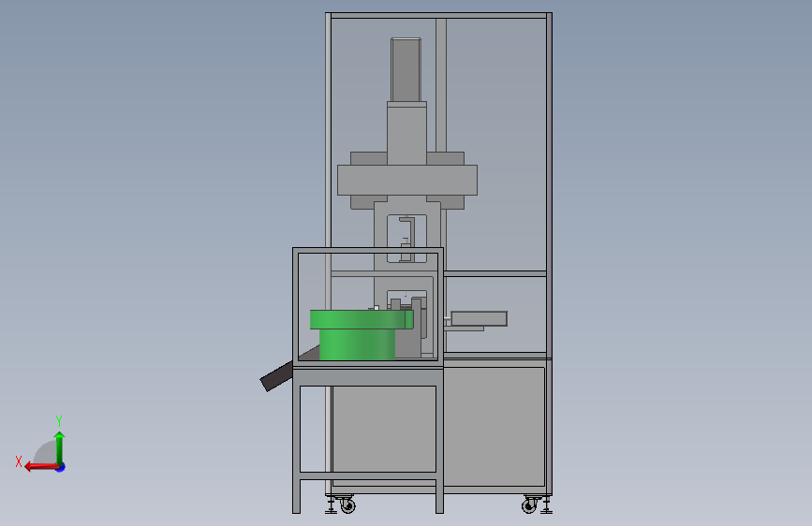This screenshot has height=526, width=812.
Task: Select the thin vertical post behind cylinder
Action: coord(441,85)
